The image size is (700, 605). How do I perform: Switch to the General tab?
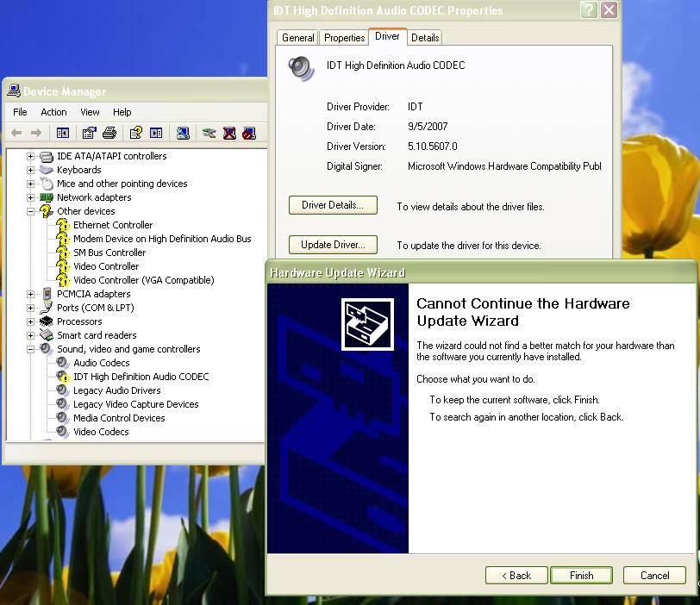(x=297, y=38)
